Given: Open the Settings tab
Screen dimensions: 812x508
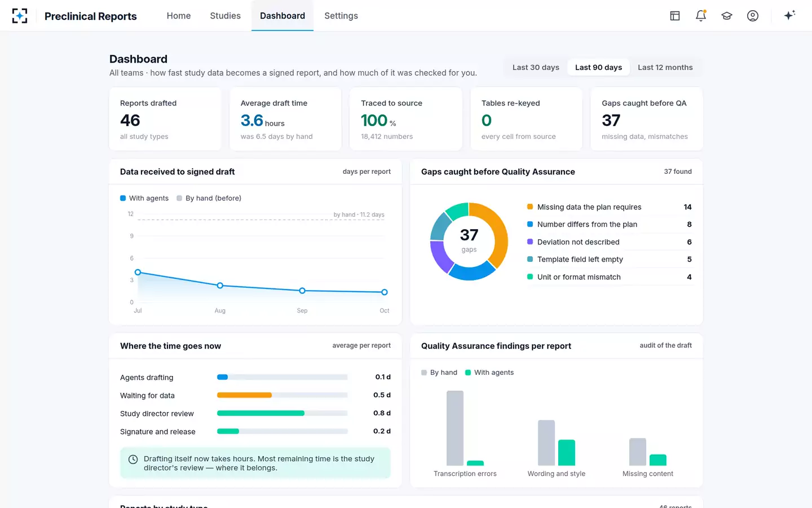Looking at the screenshot, I should (341, 16).
